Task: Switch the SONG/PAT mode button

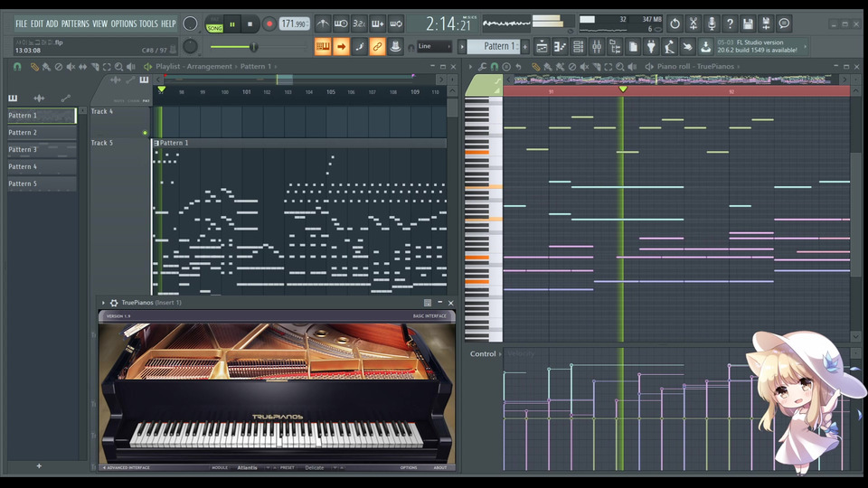Action: pos(214,23)
